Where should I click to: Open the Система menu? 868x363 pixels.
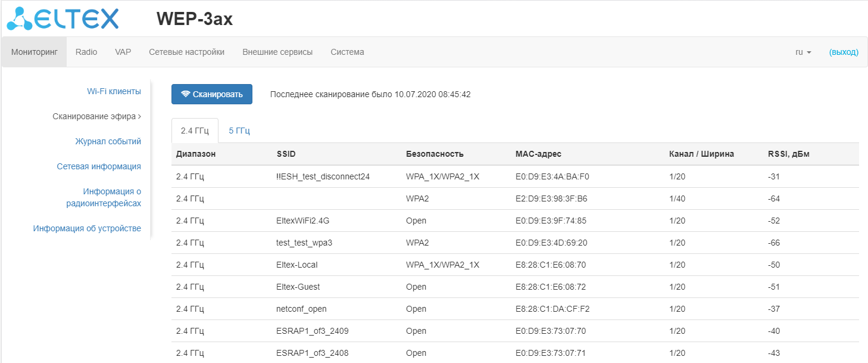(x=347, y=52)
